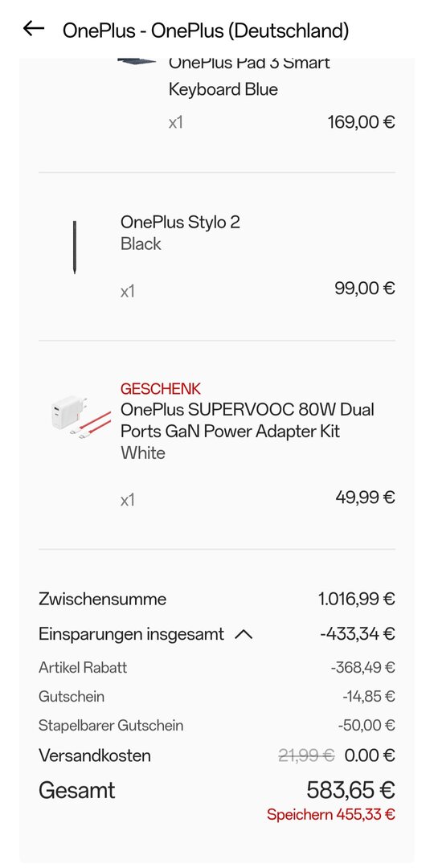Tap the Zwischensumme amount 1.016,99 €
The image size is (434, 868).
click(357, 599)
